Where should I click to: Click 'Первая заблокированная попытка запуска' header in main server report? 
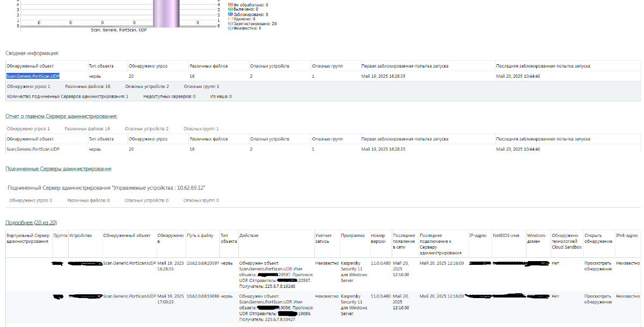405,139
